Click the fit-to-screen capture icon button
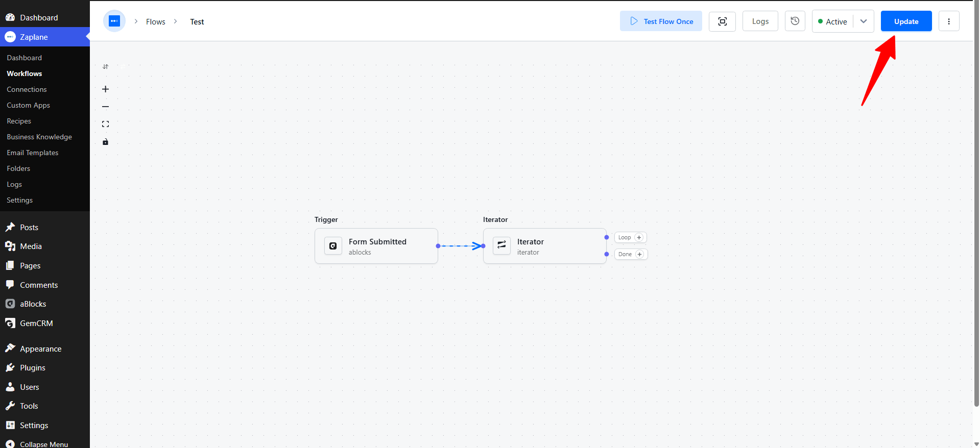This screenshot has width=980, height=448. tap(722, 21)
